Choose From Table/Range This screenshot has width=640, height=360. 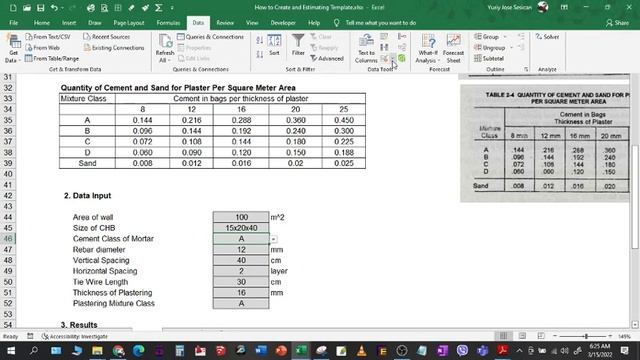point(52,58)
